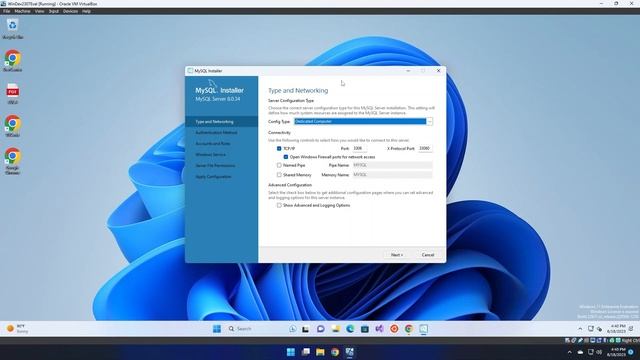This screenshot has height=360, width=640.
Task: Open the Google Chrome desktop shortcut
Action: 13,161
